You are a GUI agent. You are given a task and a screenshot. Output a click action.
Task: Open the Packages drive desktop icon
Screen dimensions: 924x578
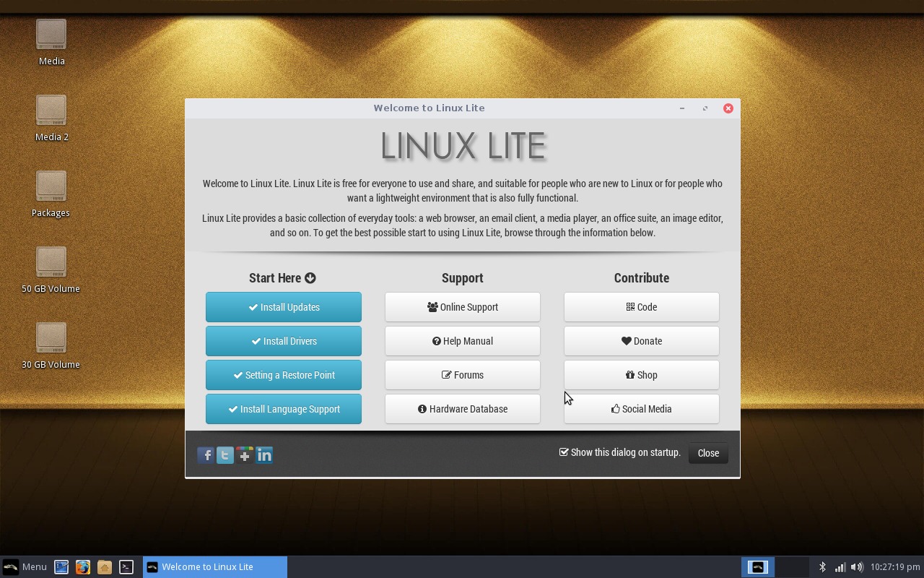[51, 194]
